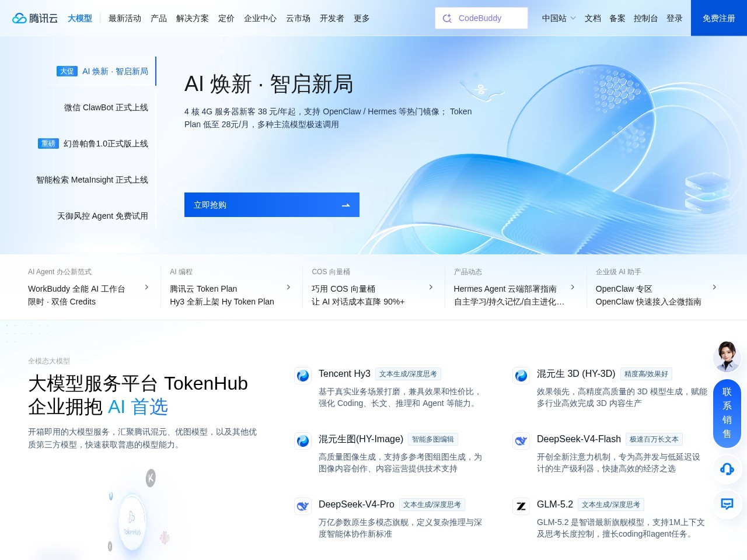Click the Tencent Hy3 model icon

303,376
